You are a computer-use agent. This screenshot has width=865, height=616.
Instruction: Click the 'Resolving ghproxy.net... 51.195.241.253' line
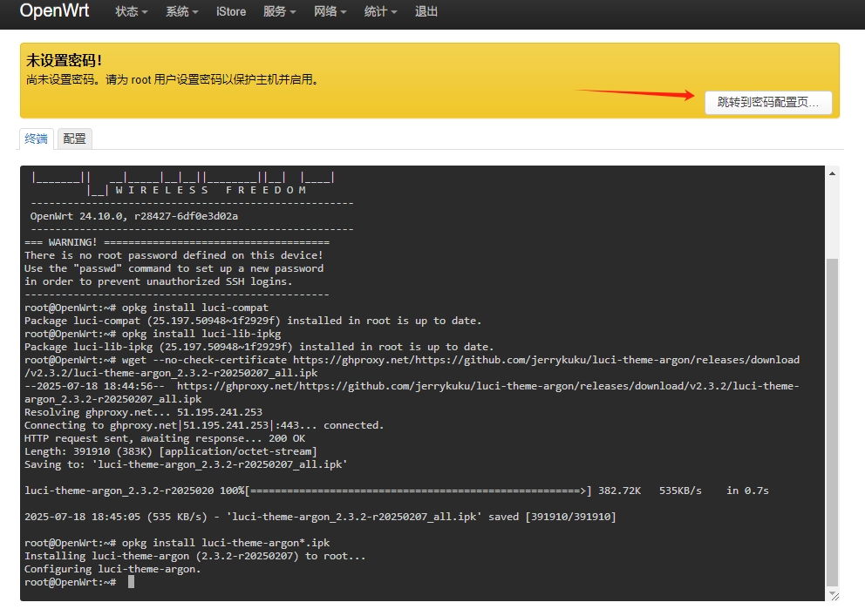point(143,412)
